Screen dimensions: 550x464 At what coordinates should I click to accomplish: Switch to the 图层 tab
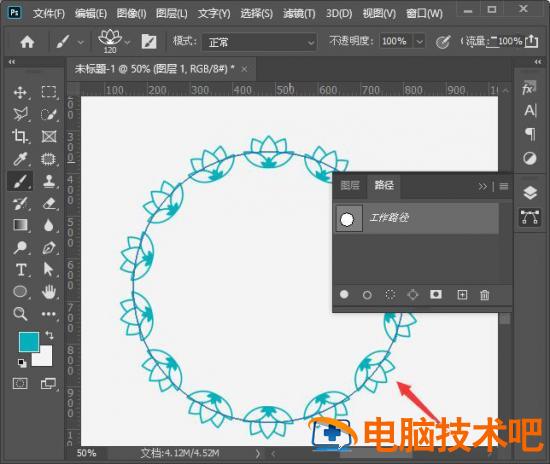350,185
